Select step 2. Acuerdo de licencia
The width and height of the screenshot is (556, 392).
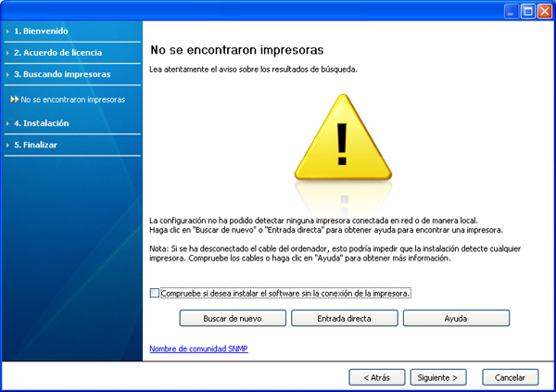tap(57, 53)
